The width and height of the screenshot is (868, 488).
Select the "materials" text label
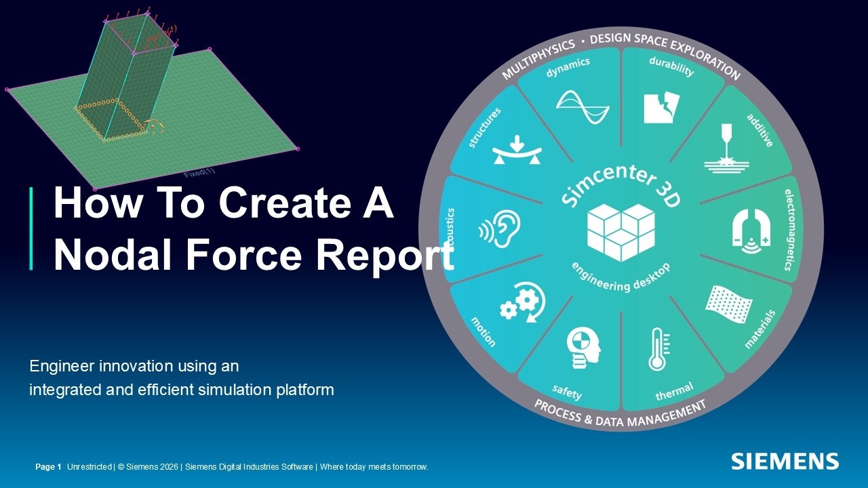tap(759, 329)
